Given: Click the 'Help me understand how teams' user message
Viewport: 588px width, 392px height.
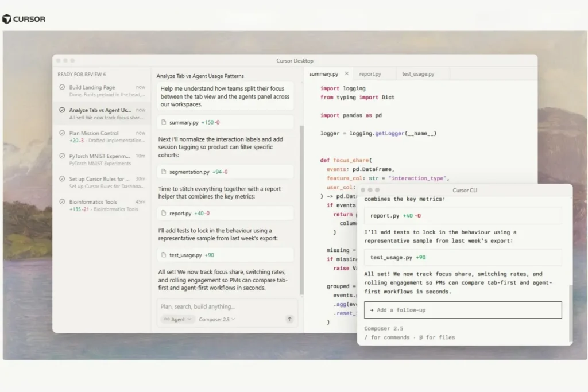Looking at the screenshot, I should (225, 96).
